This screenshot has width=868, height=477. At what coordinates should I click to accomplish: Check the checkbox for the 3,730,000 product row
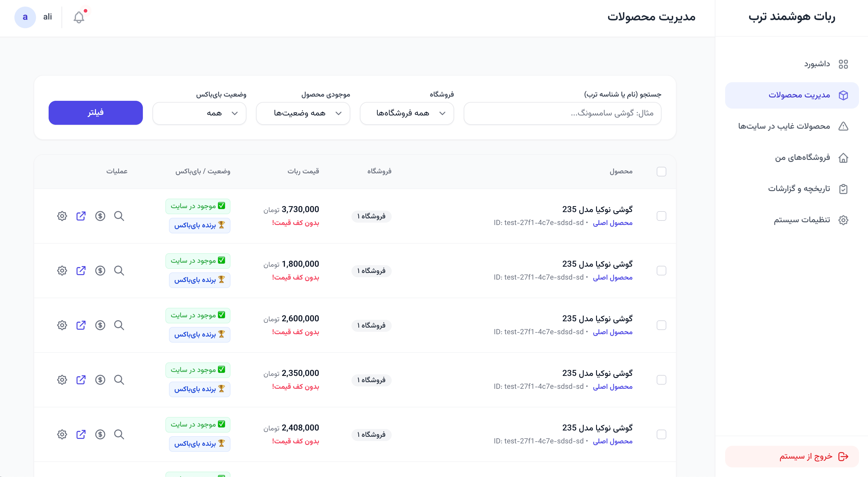click(662, 216)
